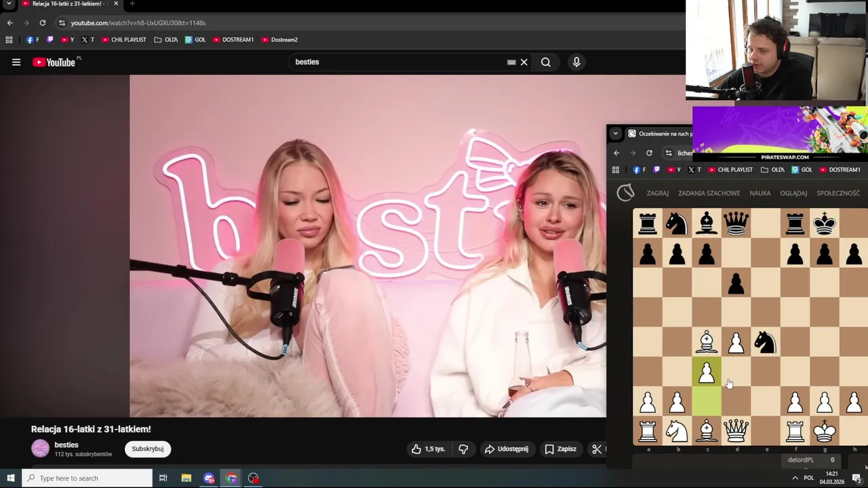Open CHIL PLAYLIST bookmark in YouTube window
This screenshot has height=488, width=868.
click(x=124, y=40)
